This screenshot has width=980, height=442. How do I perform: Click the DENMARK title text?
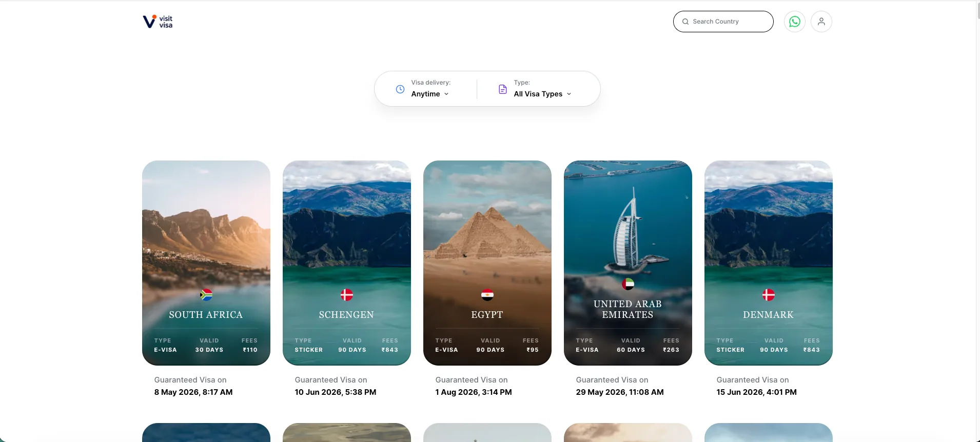768,315
